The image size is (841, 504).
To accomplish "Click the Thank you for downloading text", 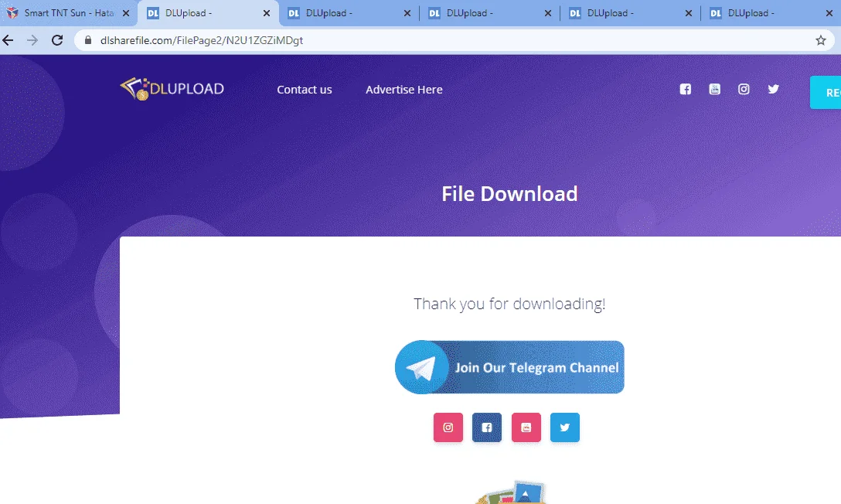I will click(509, 304).
